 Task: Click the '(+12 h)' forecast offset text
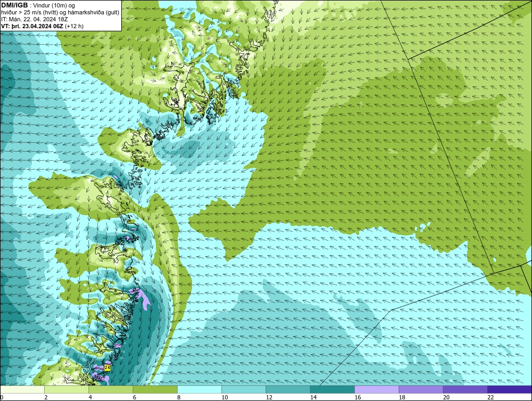pyautogui.click(x=74, y=26)
